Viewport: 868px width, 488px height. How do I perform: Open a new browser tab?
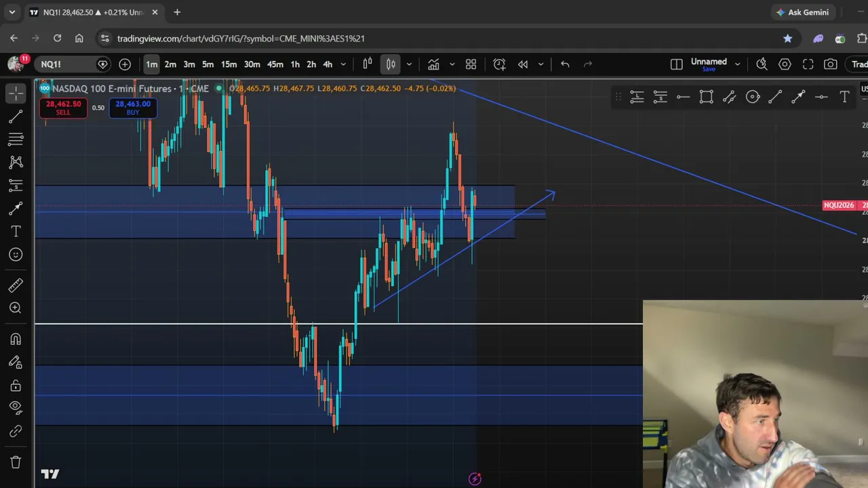click(x=177, y=12)
